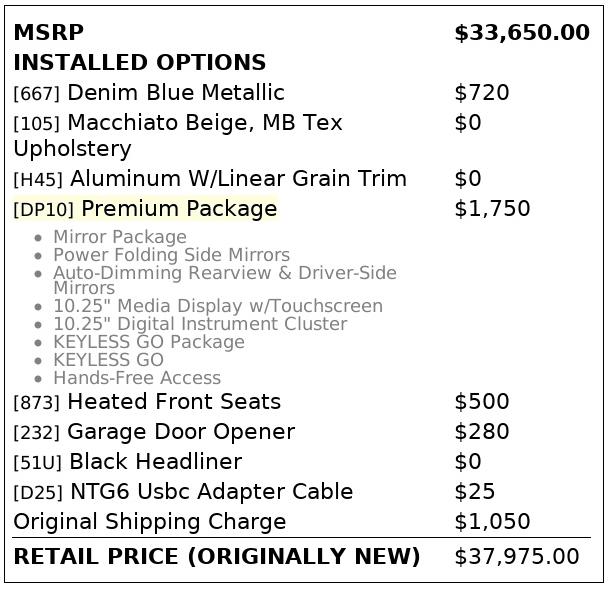Screen dimensions: 609x591
Task: Click the [DP10] package code
Action: click(x=43, y=210)
